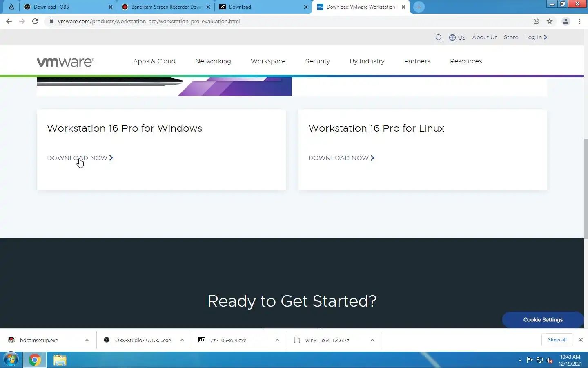Screen dimensions: 588x368
Task: Click the Action Center flag icon
Action: coord(530,360)
